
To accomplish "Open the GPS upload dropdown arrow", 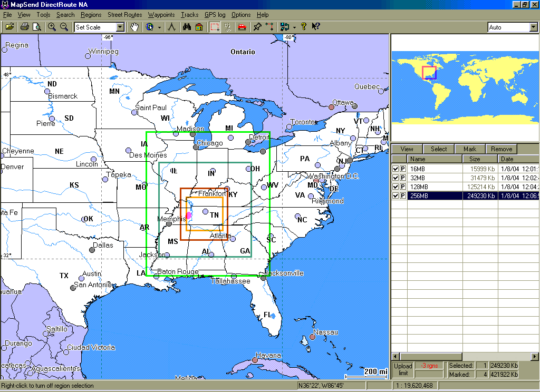I will 294,27.
